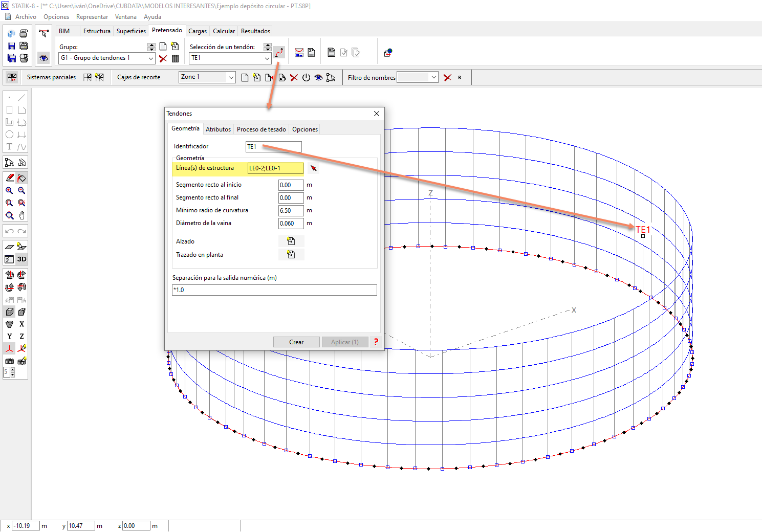Viewport: 762px width, 532px height.
Task: Delete the tendon group with red X
Action: click(163, 59)
